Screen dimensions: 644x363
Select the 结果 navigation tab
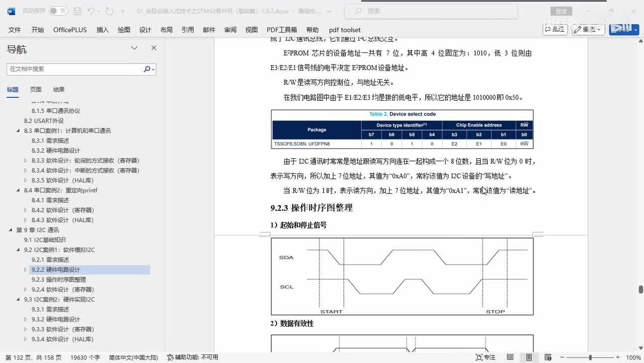(x=59, y=89)
